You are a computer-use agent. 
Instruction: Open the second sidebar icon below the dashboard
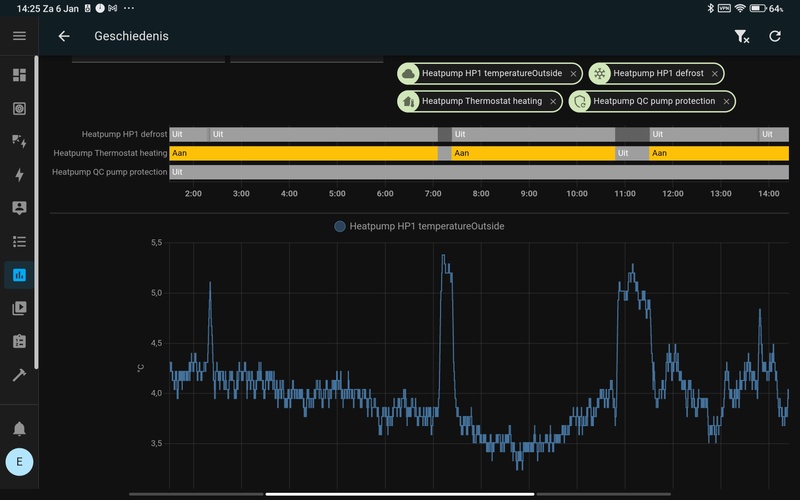pyautogui.click(x=19, y=108)
